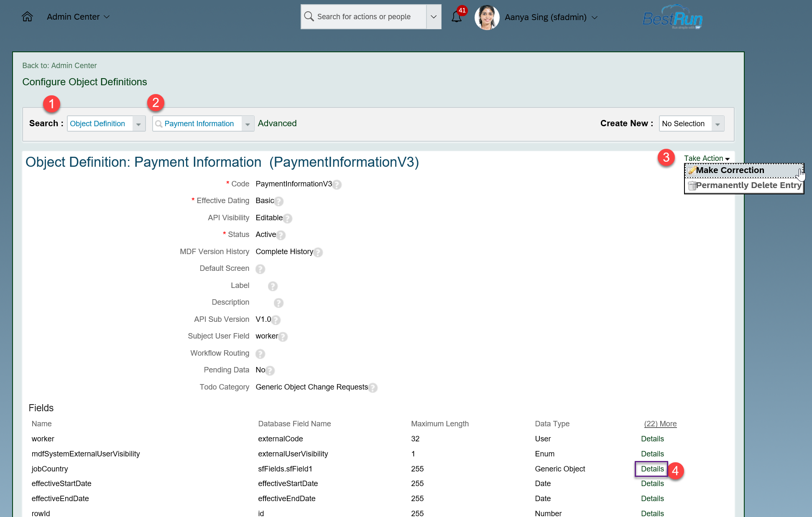Open help icon for Description field
Viewport: 812px width, 517px height.
tap(278, 303)
